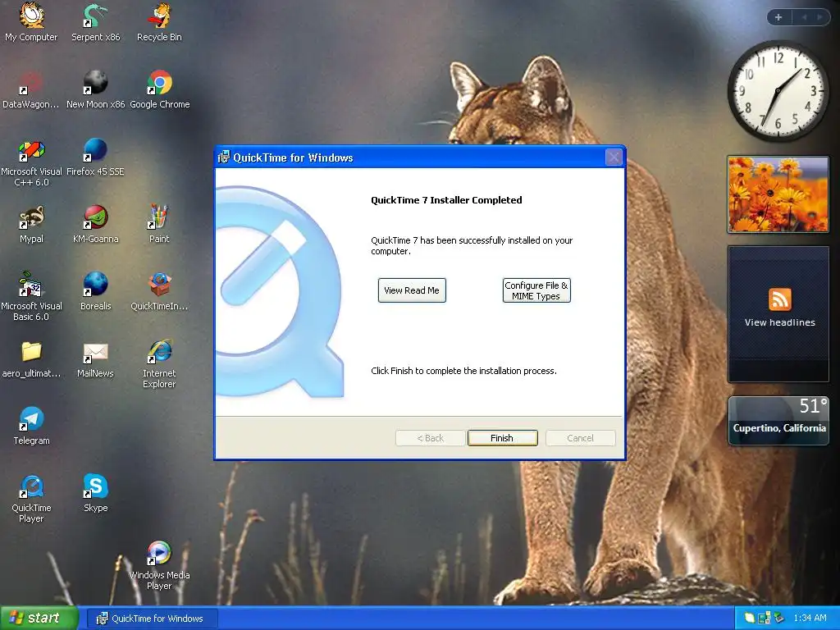Select the Skype desktop icon
The image size is (840, 630).
95,493
